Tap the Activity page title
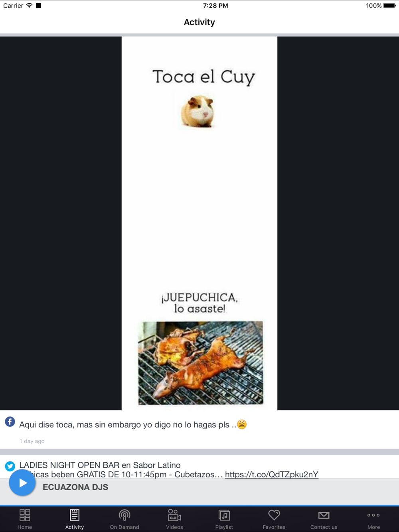 tap(199, 22)
